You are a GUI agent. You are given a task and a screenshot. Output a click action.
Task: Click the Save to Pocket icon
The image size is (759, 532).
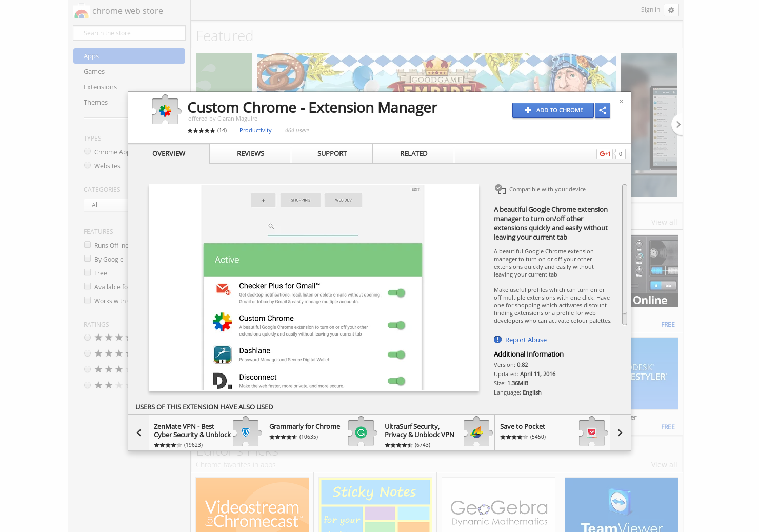click(x=592, y=432)
